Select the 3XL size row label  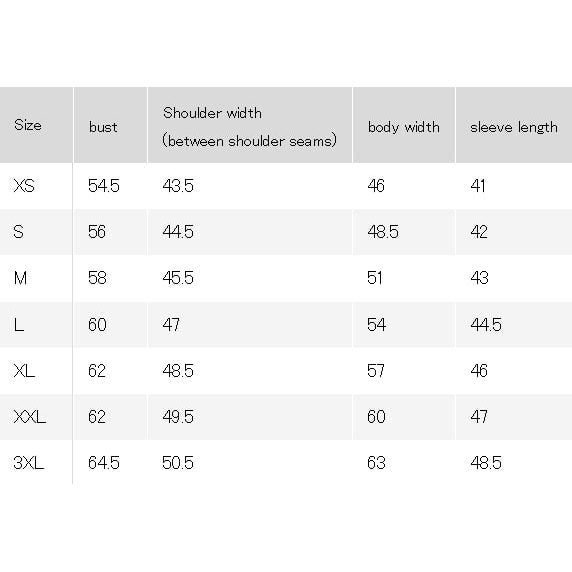(29, 463)
